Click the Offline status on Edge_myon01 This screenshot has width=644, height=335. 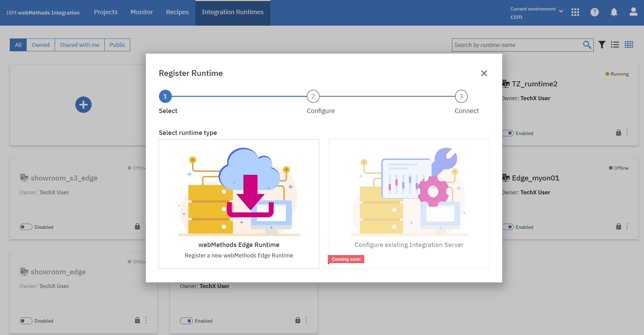pos(619,168)
